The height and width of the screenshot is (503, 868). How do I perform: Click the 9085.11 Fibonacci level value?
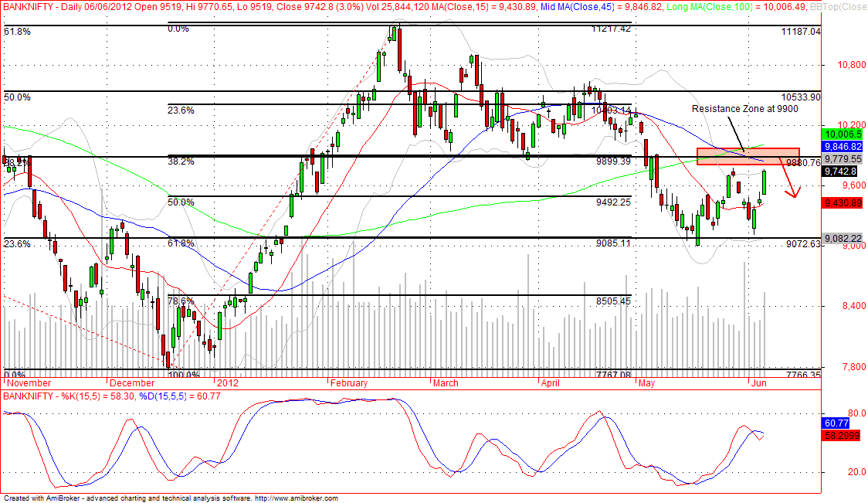tap(613, 243)
